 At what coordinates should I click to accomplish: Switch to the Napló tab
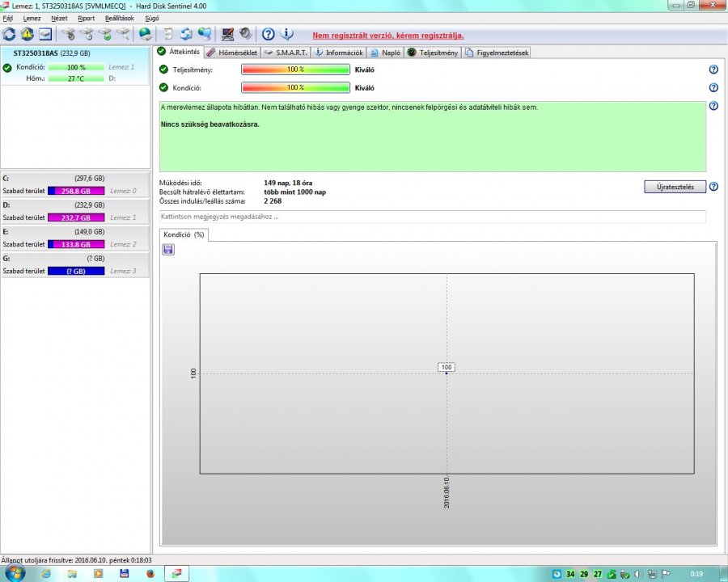386,53
